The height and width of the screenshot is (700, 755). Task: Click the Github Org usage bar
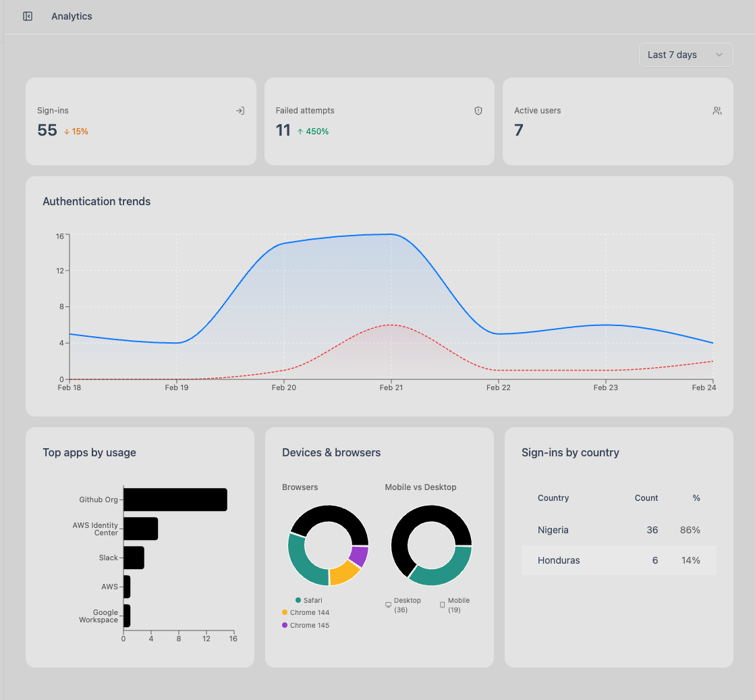[x=174, y=499]
